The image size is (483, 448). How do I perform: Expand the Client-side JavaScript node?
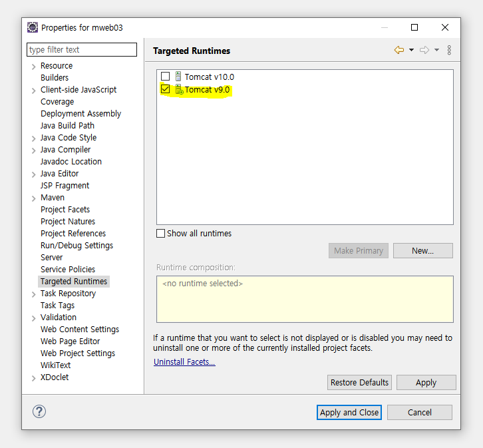(x=33, y=91)
